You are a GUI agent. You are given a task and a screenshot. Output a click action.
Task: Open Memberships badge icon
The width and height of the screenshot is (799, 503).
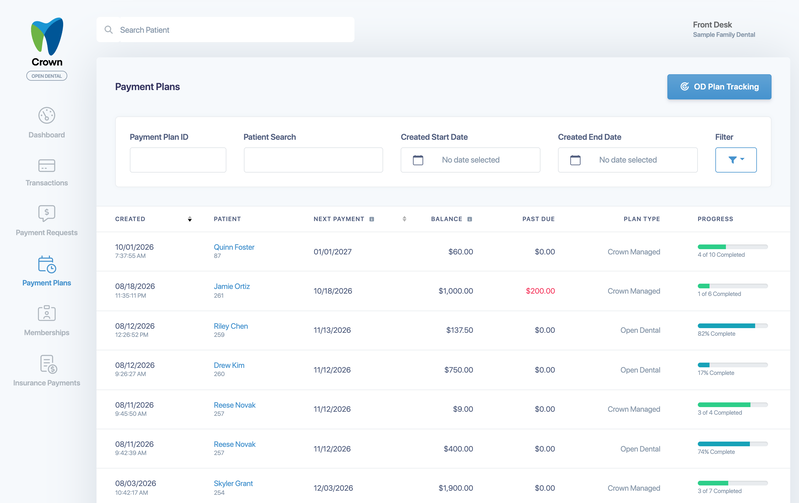pyautogui.click(x=46, y=313)
